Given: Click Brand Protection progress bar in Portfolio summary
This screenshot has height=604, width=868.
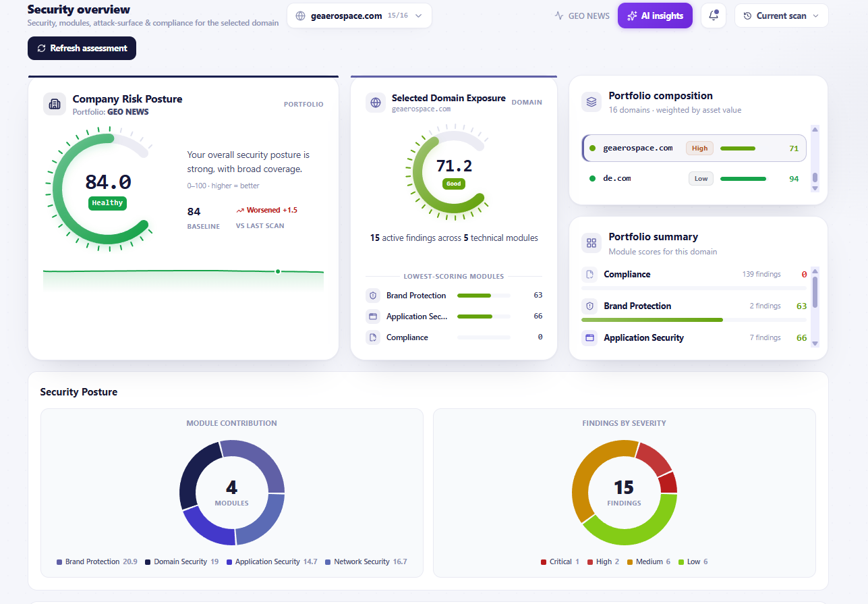Looking at the screenshot, I should [694, 320].
